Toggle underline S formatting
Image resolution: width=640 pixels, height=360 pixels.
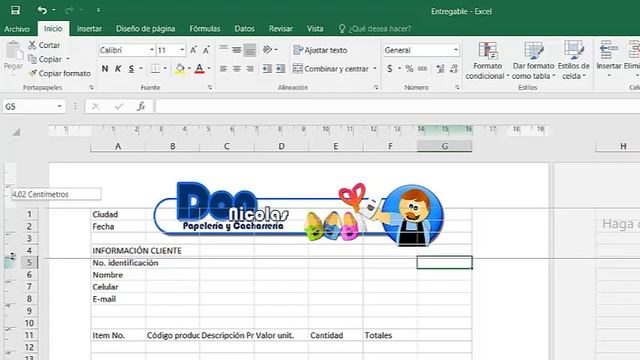[131, 69]
